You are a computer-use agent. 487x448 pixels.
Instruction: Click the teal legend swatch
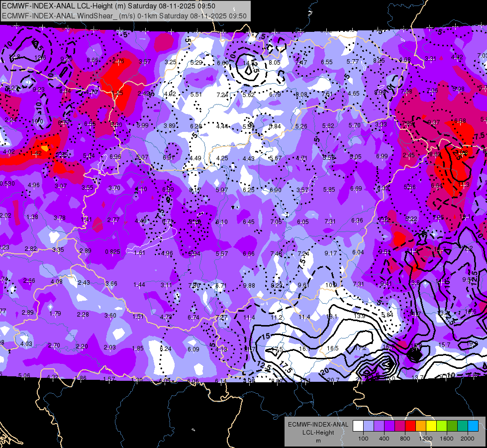(463, 426)
